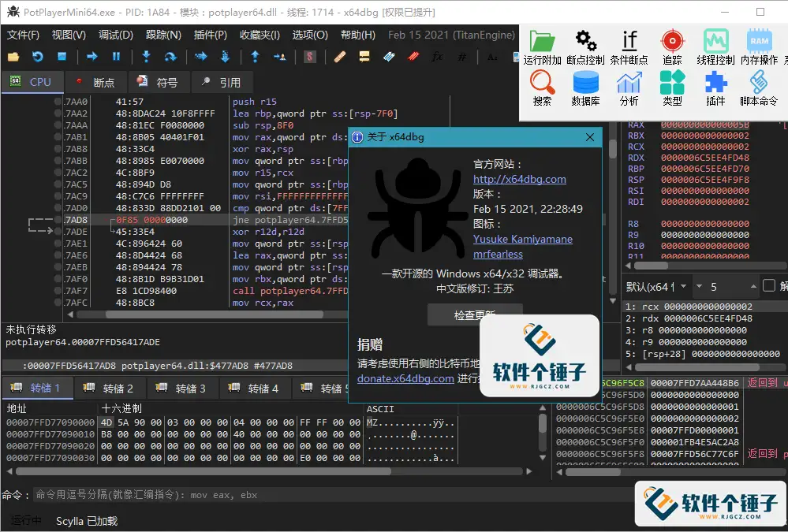Click the restart debuggee circular arrow icon

(38, 57)
